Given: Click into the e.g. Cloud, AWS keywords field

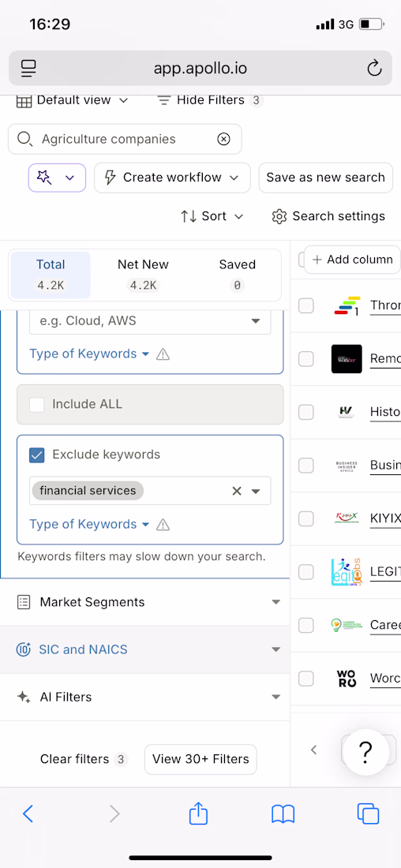Looking at the screenshot, I should [x=150, y=321].
